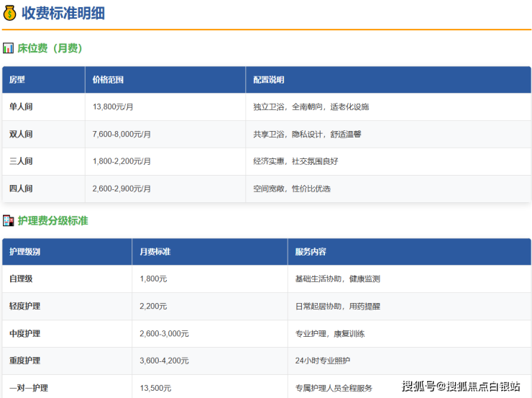Click the 2,600-3,000元 fee for 中度护理
532x398 pixels.
[164, 333]
